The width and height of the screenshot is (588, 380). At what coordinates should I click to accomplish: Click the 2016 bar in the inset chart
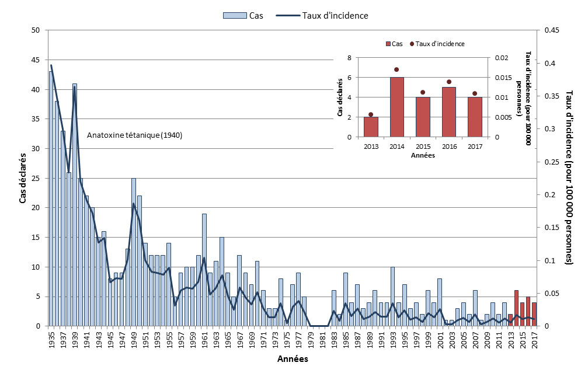click(449, 112)
